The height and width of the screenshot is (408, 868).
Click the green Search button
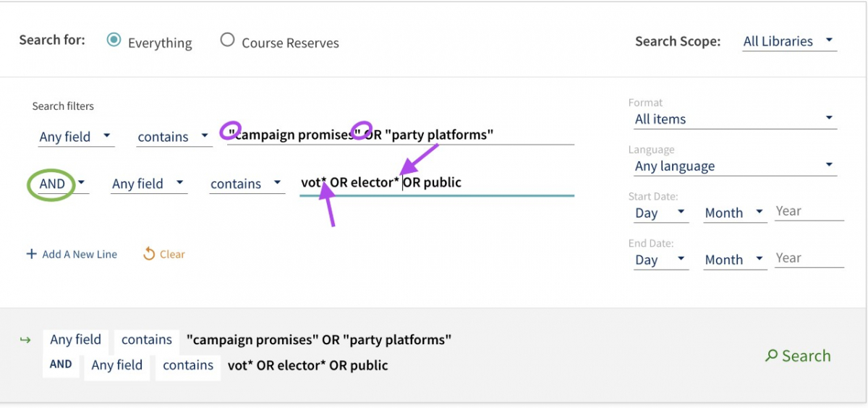pos(798,356)
